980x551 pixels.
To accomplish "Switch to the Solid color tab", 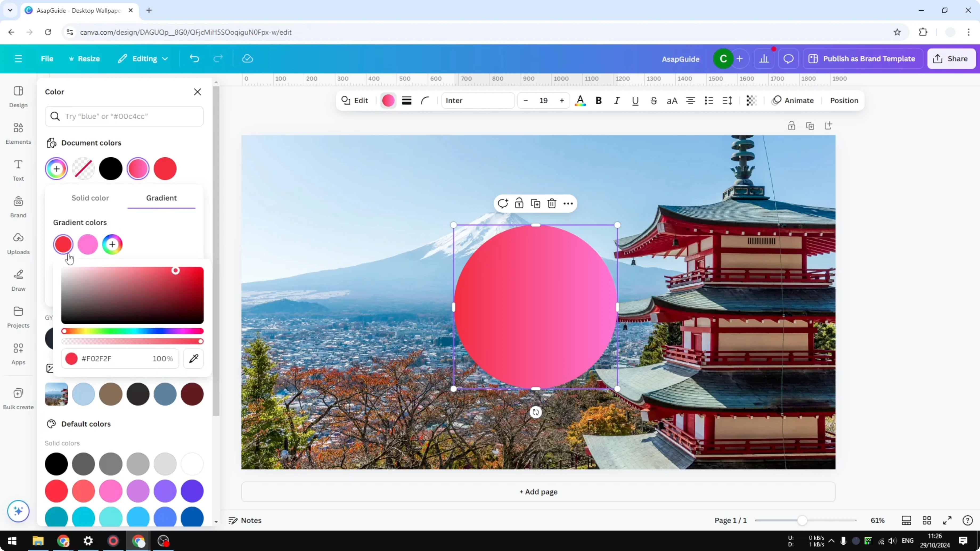I will point(90,197).
